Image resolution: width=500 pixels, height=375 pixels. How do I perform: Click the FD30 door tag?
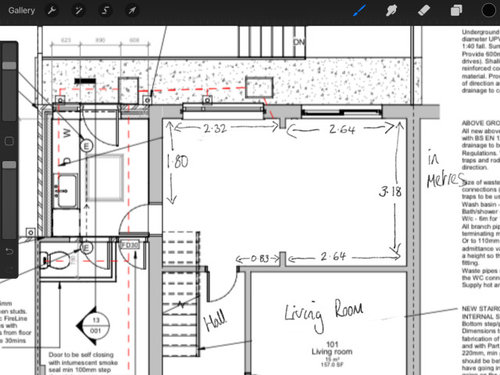(x=129, y=245)
